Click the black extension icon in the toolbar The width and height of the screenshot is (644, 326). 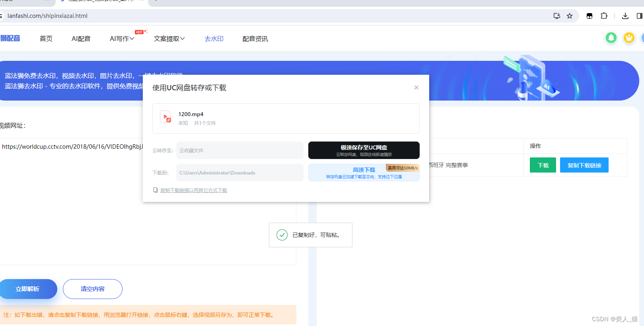coord(590,16)
